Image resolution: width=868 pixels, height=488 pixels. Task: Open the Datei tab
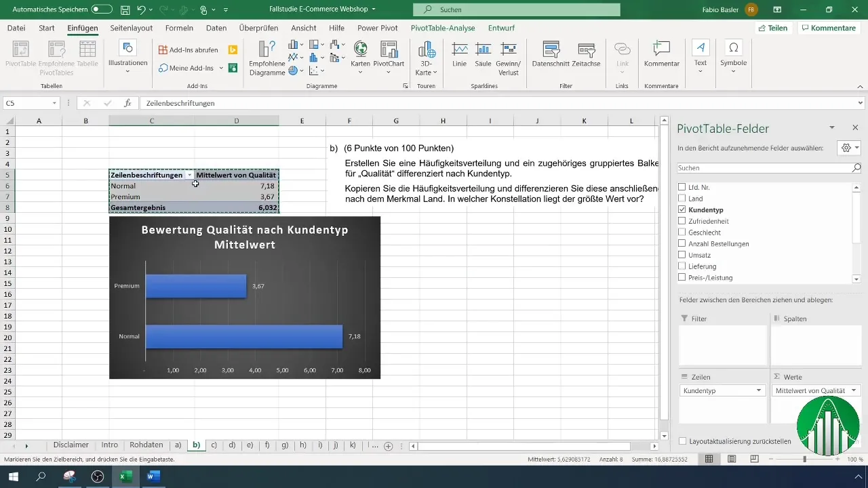point(16,28)
